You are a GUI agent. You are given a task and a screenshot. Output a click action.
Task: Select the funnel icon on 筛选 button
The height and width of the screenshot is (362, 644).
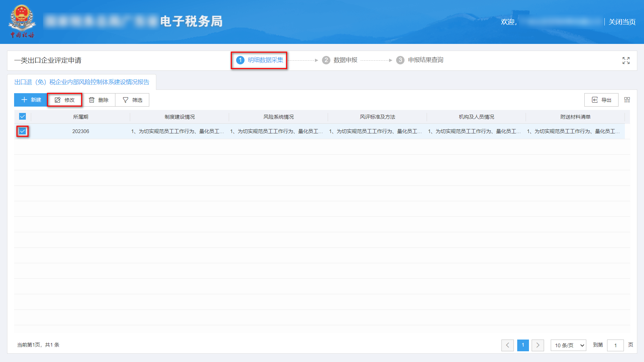click(125, 100)
